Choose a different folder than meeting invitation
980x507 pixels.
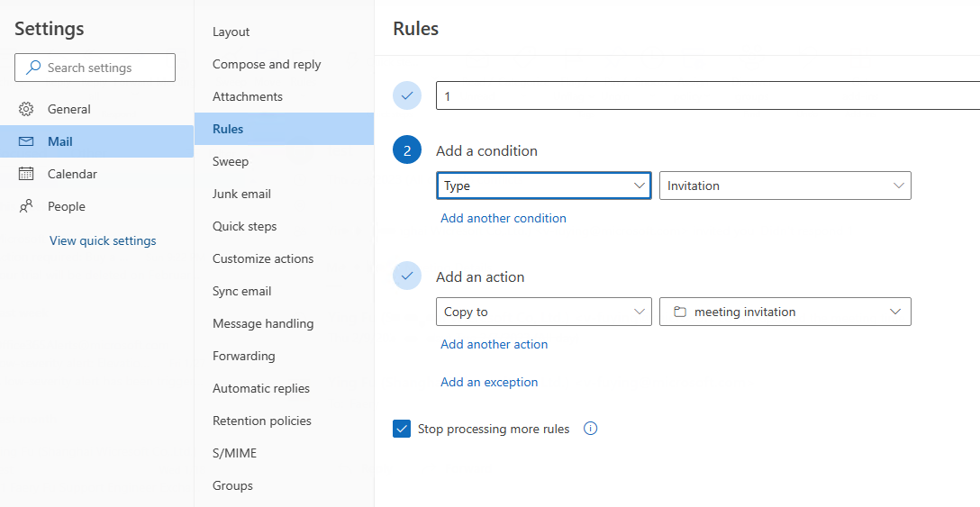tap(785, 312)
